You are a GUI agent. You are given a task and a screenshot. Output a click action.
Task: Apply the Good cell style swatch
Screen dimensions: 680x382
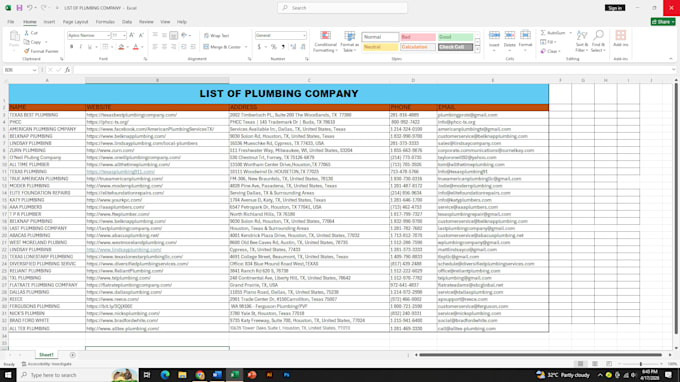pyautogui.click(x=455, y=37)
